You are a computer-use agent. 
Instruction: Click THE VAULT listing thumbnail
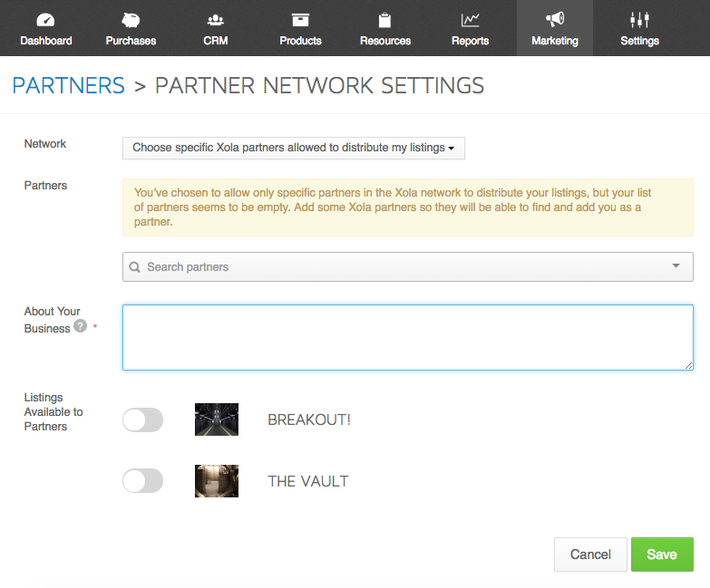tap(217, 481)
